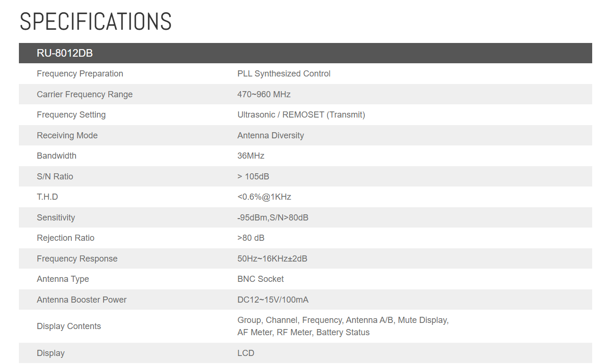The height and width of the screenshot is (364, 604).
Task: Click the S/N Ratio label
Action: 55,177
